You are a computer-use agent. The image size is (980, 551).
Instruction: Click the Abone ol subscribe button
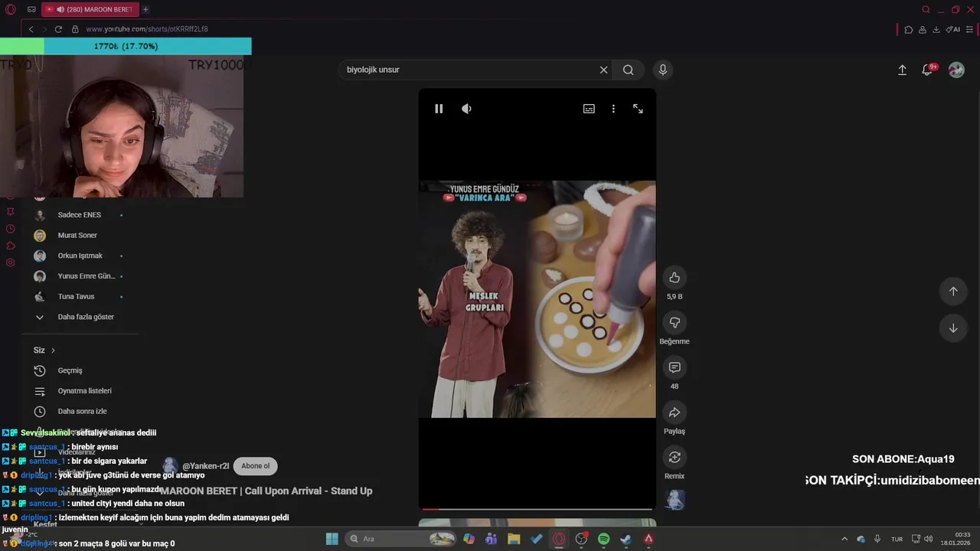click(x=256, y=466)
